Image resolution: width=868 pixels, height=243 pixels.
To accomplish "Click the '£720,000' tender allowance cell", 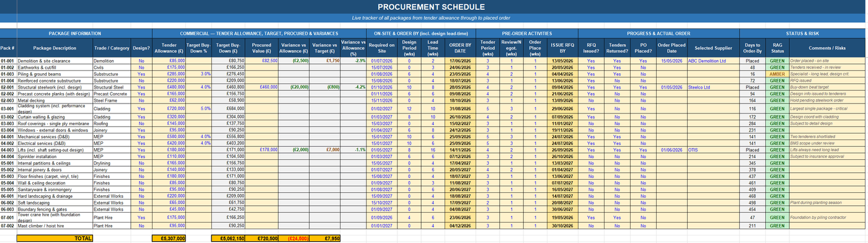I will click(x=169, y=108).
